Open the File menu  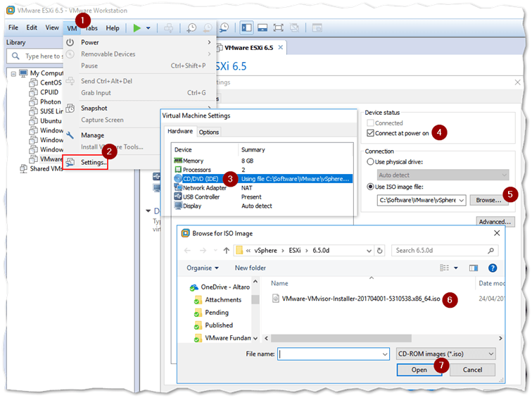[x=13, y=27]
